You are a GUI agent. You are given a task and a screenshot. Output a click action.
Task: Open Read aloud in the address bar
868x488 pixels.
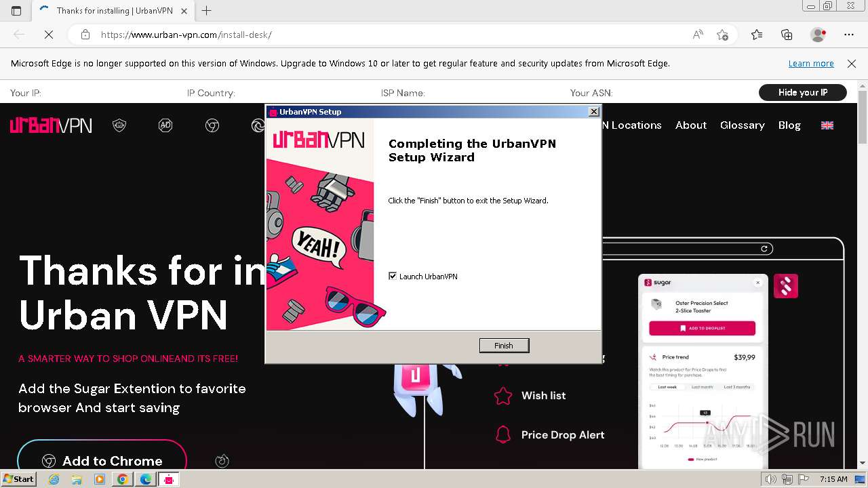698,35
